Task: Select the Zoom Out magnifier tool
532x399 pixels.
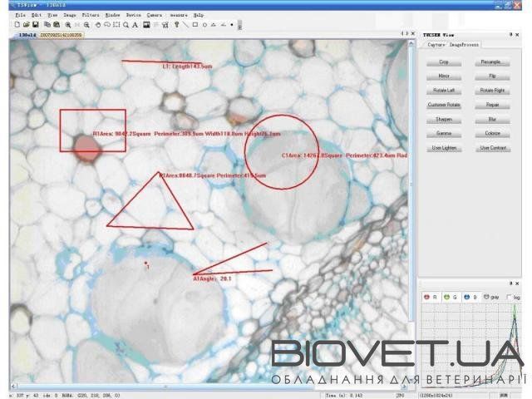Action: tap(86, 25)
